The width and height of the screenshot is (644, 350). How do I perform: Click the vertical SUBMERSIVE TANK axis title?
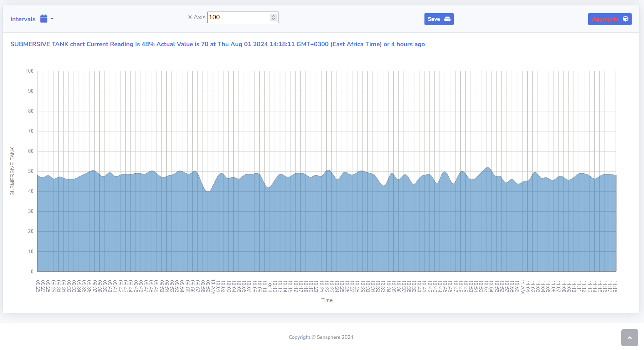pos(12,171)
